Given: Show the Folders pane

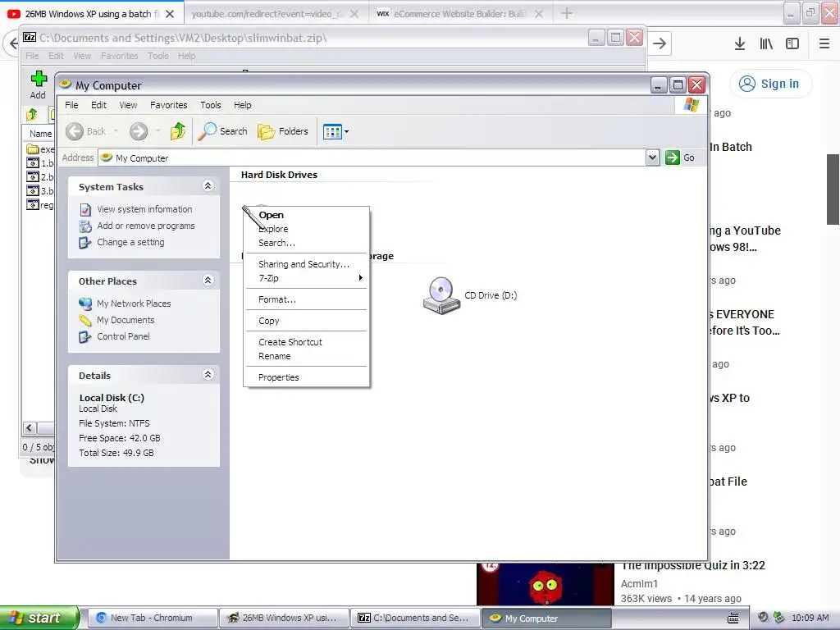Looking at the screenshot, I should click(x=283, y=131).
